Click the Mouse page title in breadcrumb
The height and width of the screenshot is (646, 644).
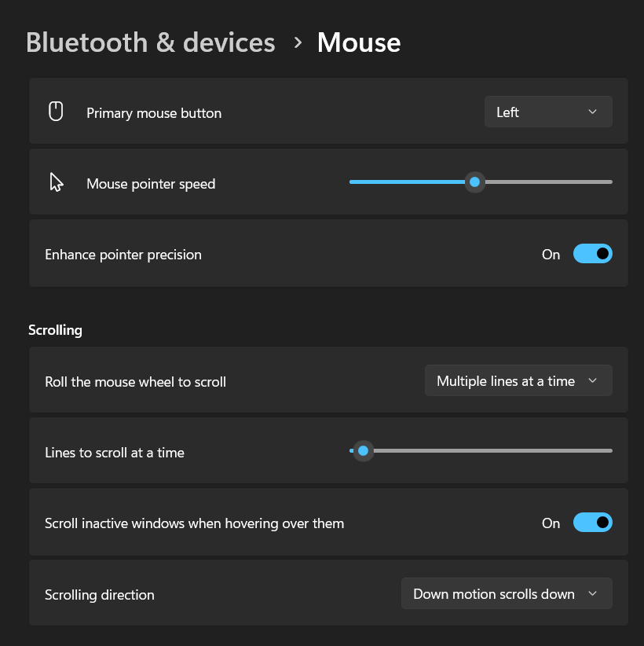click(x=359, y=42)
